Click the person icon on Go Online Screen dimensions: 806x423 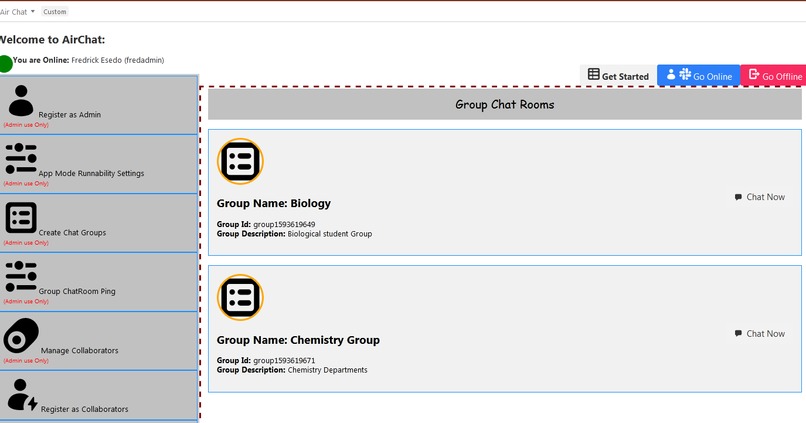(671, 75)
